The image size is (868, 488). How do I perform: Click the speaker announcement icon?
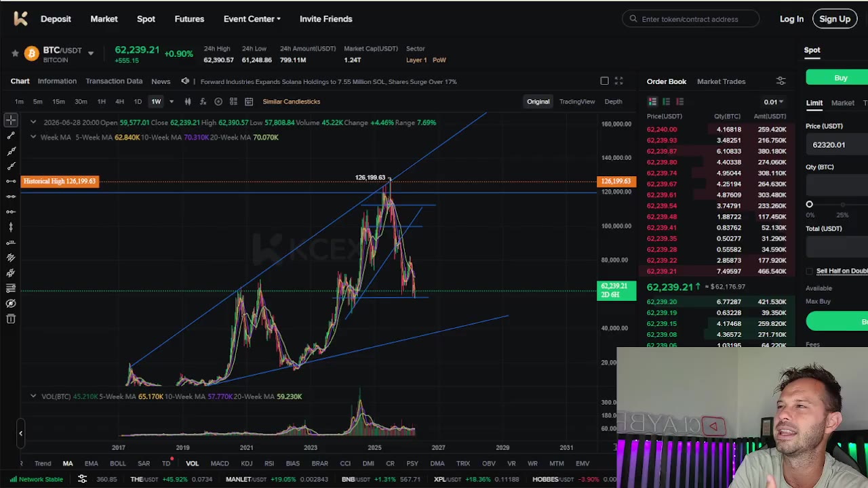tap(185, 81)
